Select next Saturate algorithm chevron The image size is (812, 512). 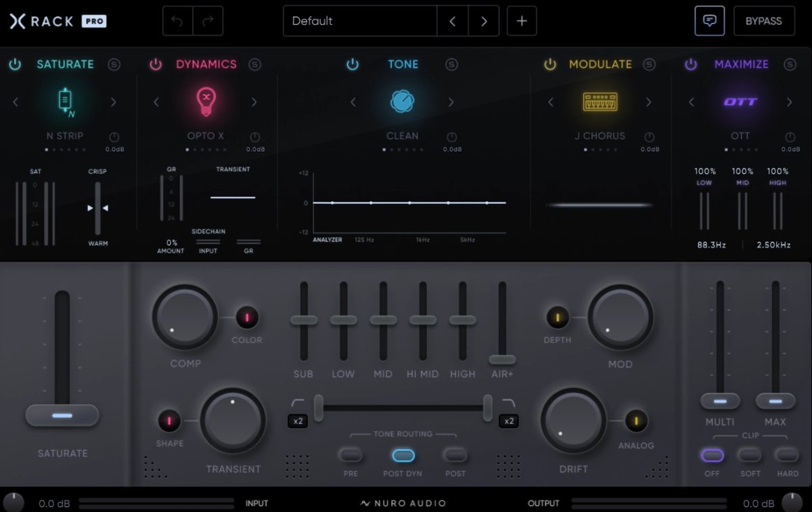(x=113, y=102)
